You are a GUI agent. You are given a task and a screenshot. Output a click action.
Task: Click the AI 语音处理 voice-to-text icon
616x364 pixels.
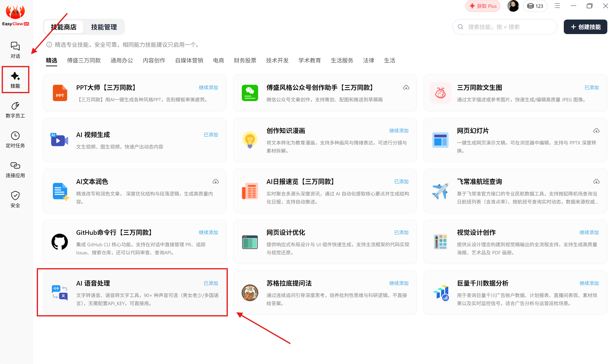pos(60,293)
